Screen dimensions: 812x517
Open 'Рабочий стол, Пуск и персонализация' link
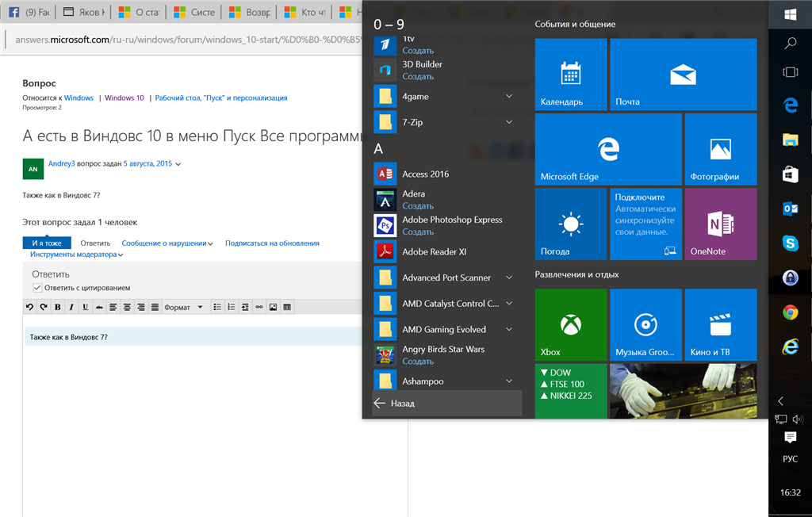(x=221, y=98)
